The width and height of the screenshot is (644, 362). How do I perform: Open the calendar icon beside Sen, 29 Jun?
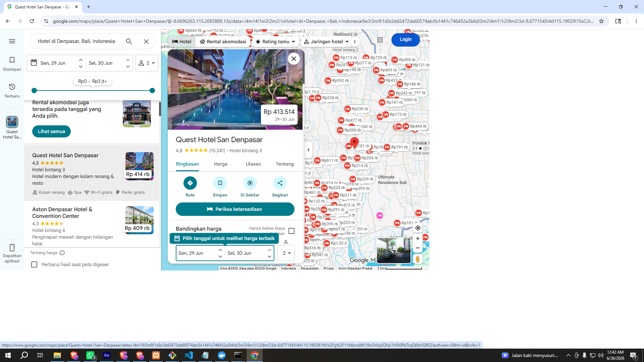coord(34,63)
